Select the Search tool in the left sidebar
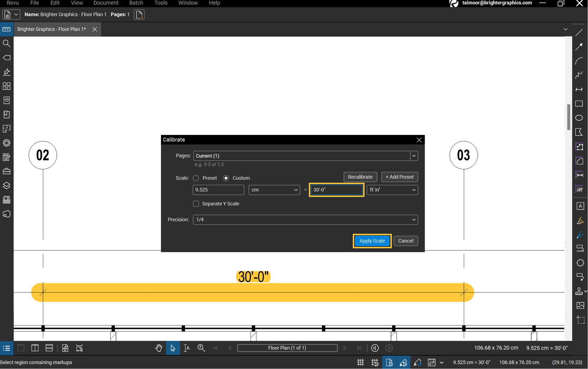The height and width of the screenshot is (369, 588). tap(6, 43)
